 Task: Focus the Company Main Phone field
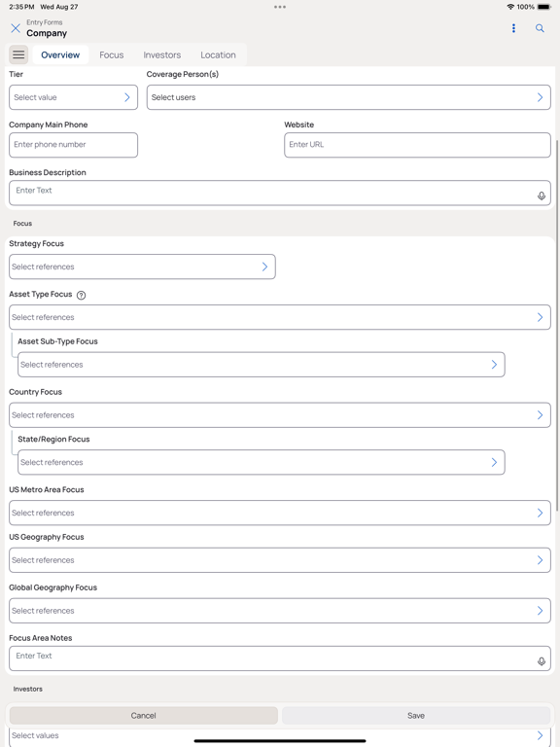click(73, 145)
